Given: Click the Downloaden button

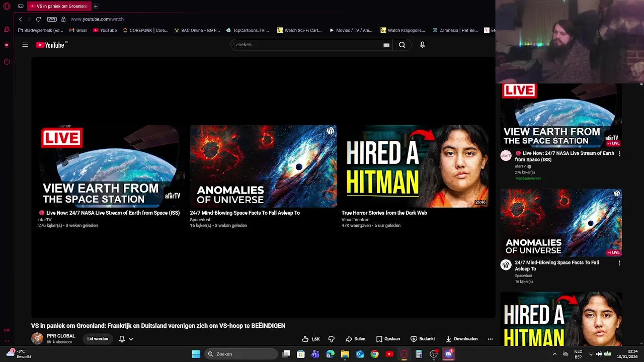Looking at the screenshot, I should pos(461,339).
